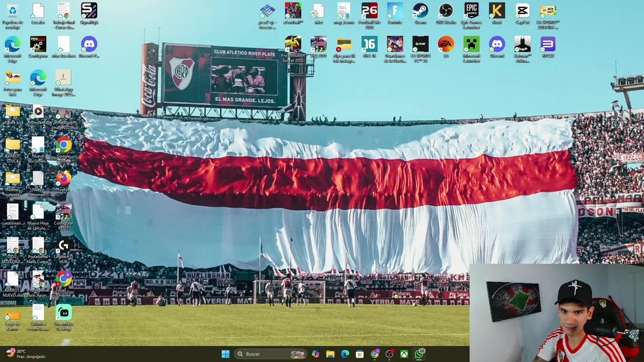Open the map_teams text file
Screen dimensions: 644x362
(x=344, y=14)
